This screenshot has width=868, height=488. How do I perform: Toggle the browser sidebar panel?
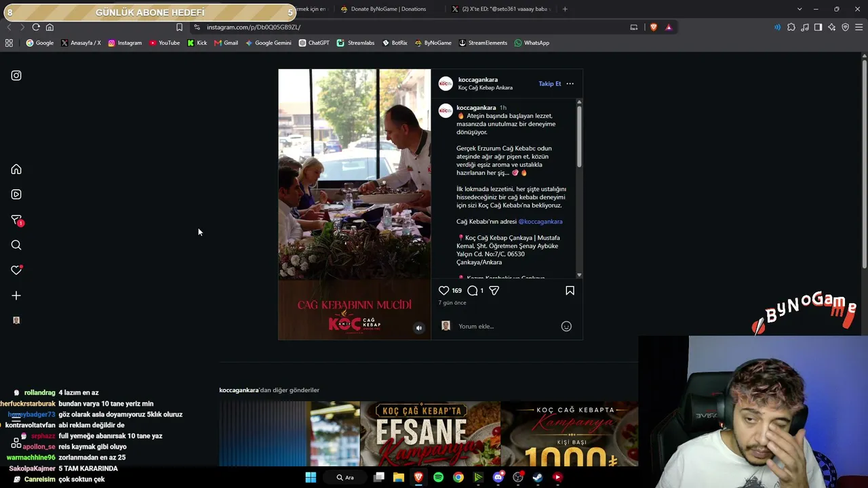(x=818, y=27)
